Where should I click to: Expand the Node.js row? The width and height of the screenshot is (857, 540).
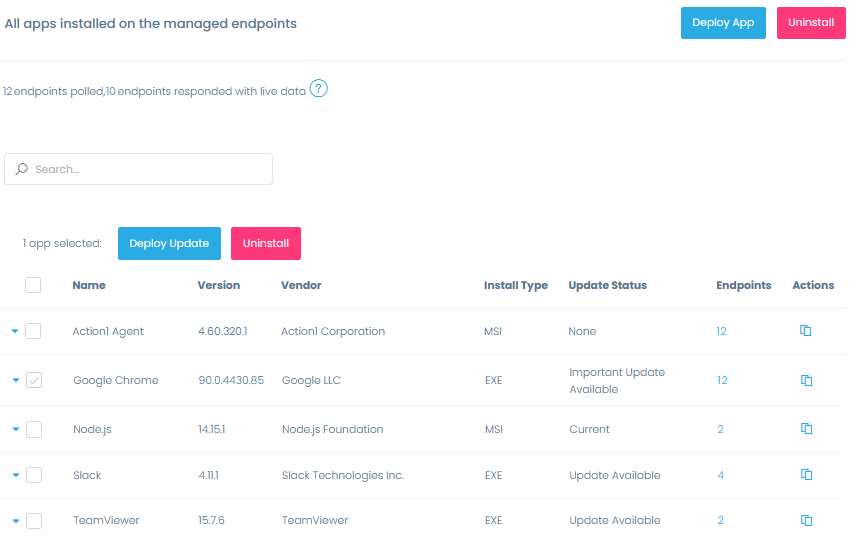16,430
